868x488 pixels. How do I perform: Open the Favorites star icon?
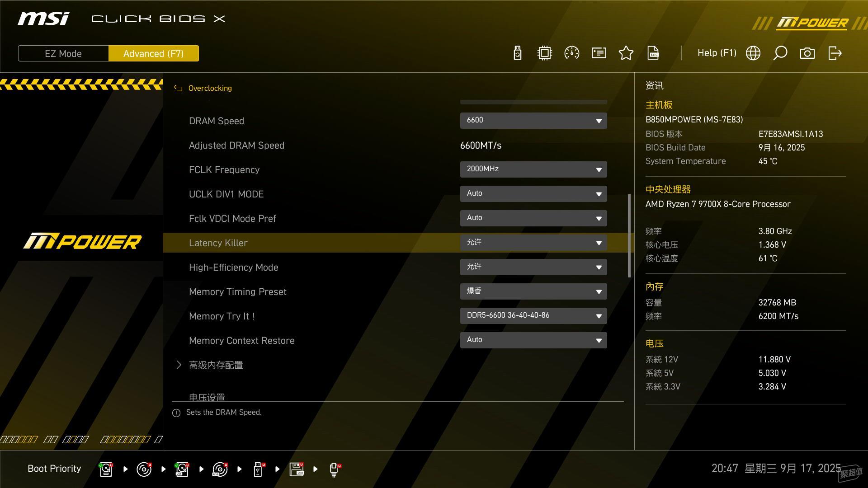[x=626, y=53]
